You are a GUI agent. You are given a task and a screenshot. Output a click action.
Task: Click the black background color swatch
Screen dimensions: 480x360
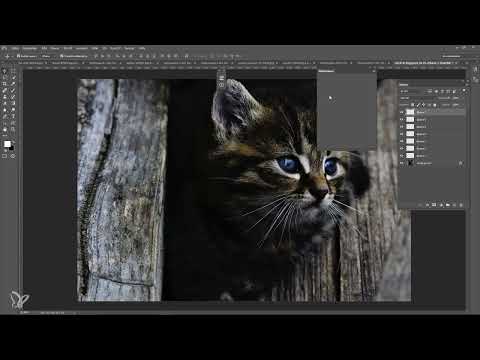12,148
